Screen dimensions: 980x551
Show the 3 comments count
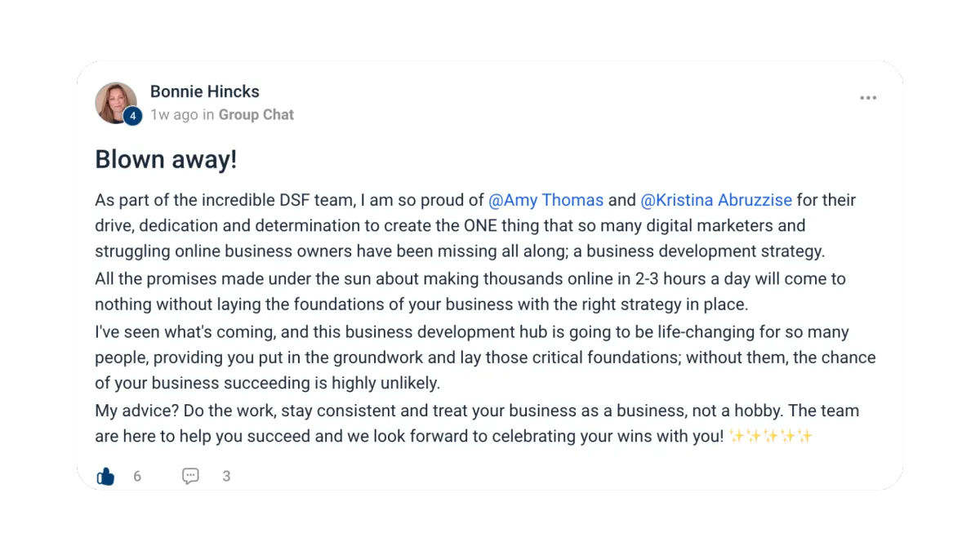tap(226, 476)
